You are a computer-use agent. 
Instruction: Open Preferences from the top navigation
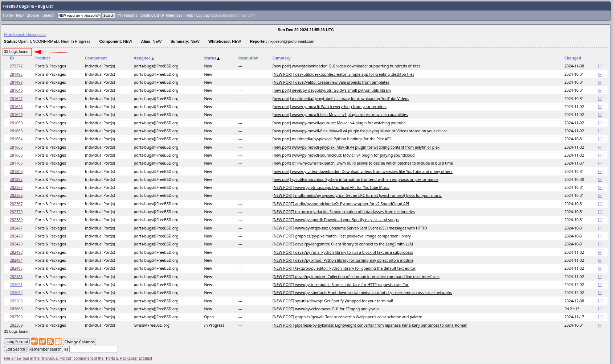pyautogui.click(x=172, y=16)
